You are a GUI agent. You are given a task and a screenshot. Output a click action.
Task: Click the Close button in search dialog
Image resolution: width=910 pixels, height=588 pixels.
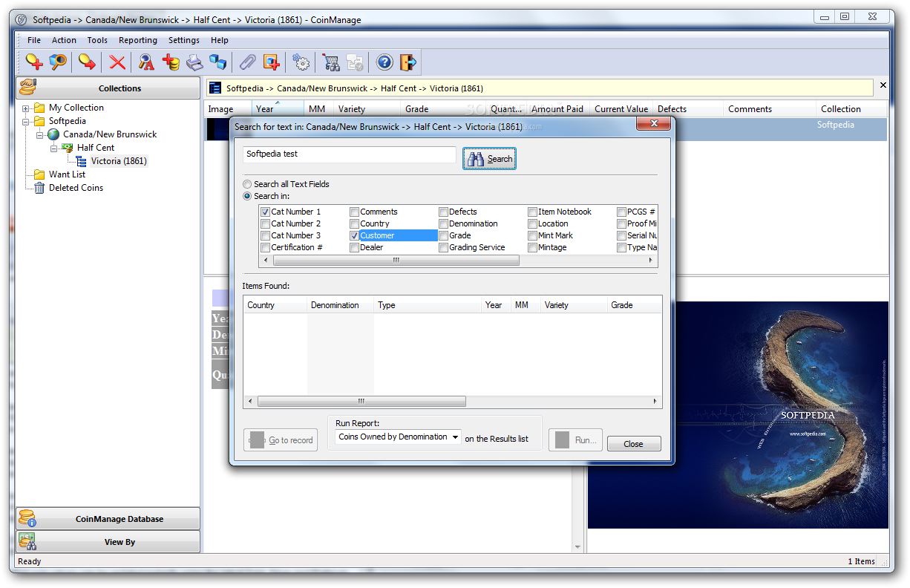[x=634, y=443]
